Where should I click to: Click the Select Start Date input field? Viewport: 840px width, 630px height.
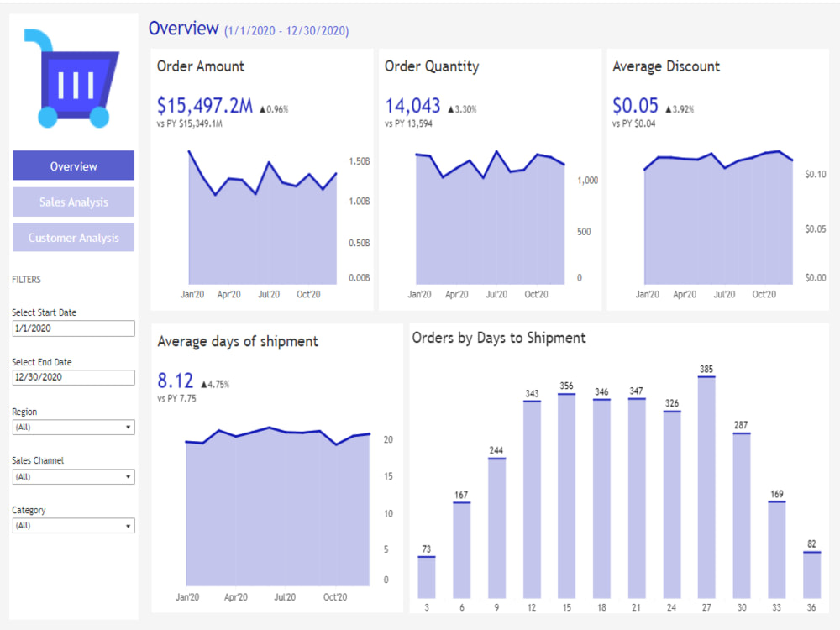73,328
